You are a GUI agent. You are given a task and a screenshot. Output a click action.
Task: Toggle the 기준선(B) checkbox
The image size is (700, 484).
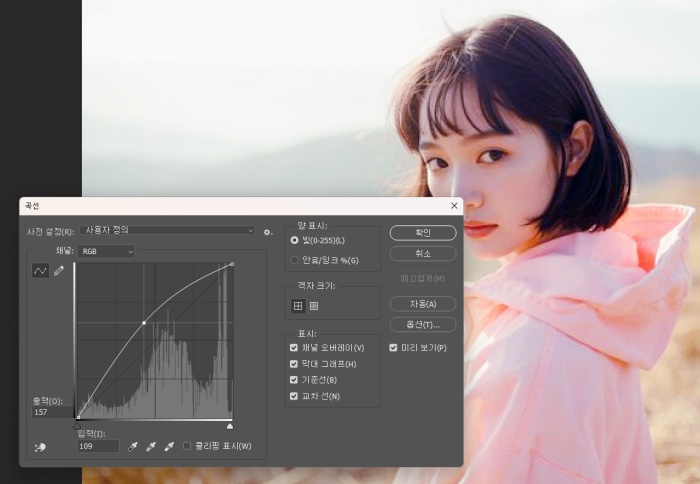294,380
